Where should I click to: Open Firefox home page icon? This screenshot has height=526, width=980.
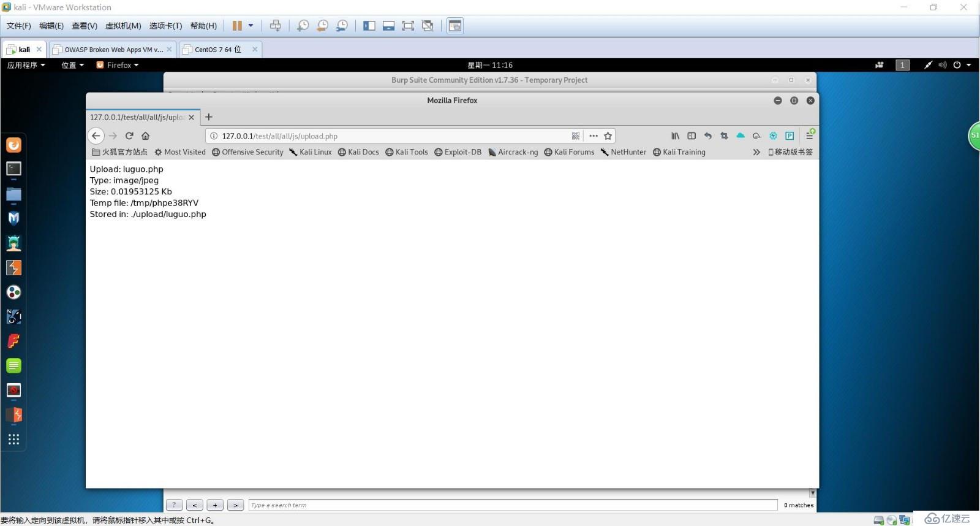(146, 136)
